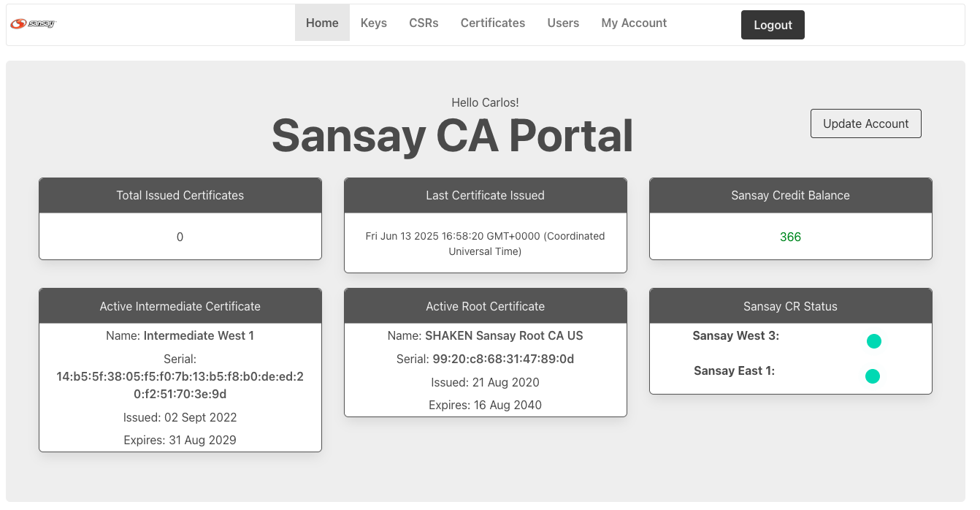Click the Sansay logo
This screenshot has width=980, height=510.
click(33, 23)
